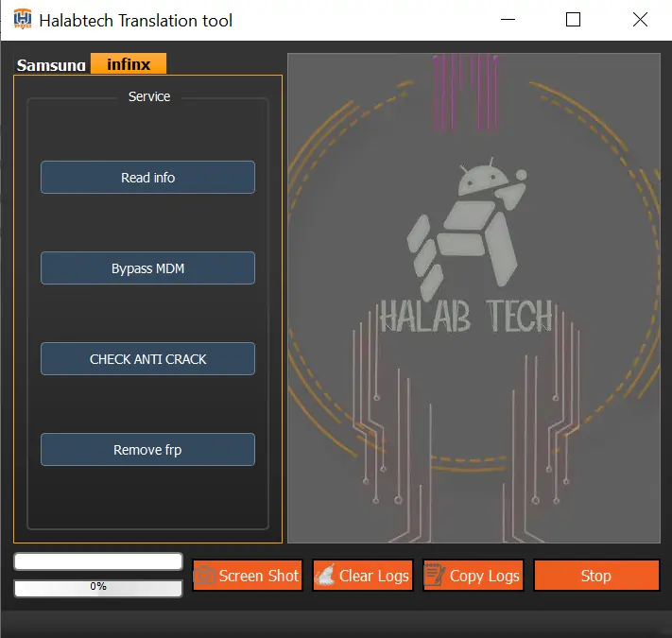Click the 0% progress bar
The width and height of the screenshot is (672, 638).
pyautogui.click(x=98, y=588)
